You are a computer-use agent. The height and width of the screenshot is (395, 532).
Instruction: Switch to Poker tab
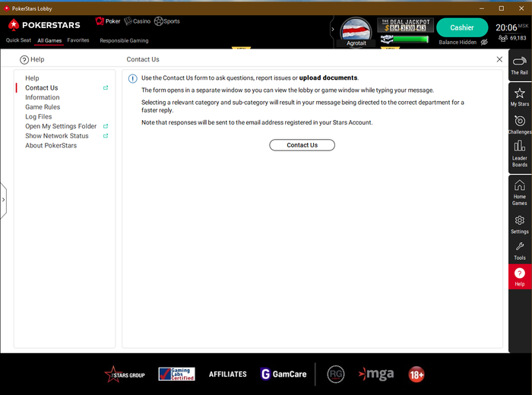click(108, 21)
